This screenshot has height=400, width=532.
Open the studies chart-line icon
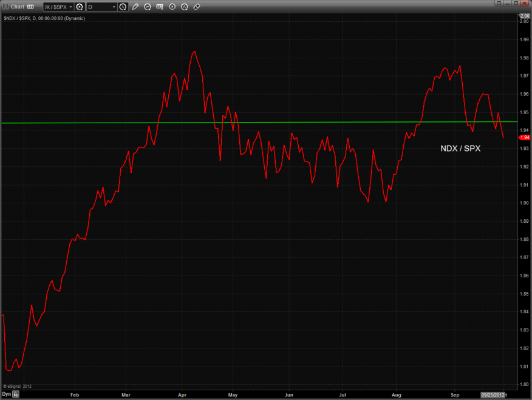148,7
